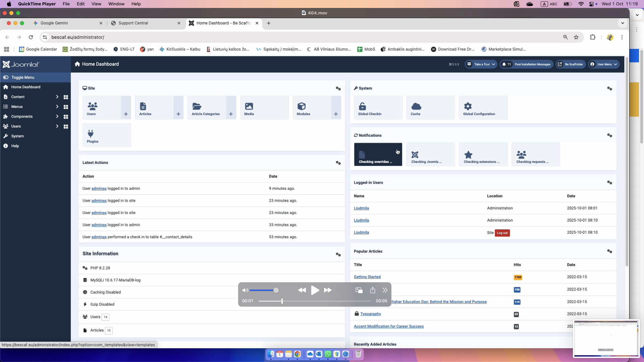Click the plus to add Article
The image size is (644, 362).
coord(178,114)
